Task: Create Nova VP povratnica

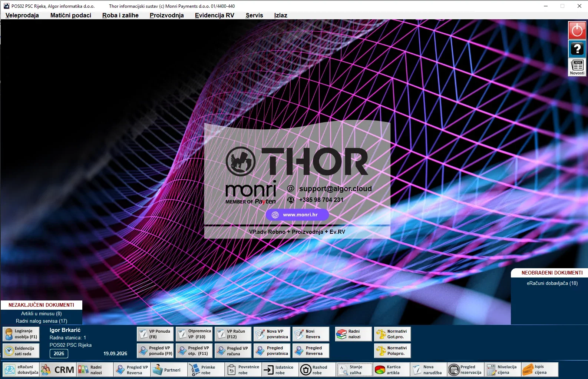Action: point(272,334)
